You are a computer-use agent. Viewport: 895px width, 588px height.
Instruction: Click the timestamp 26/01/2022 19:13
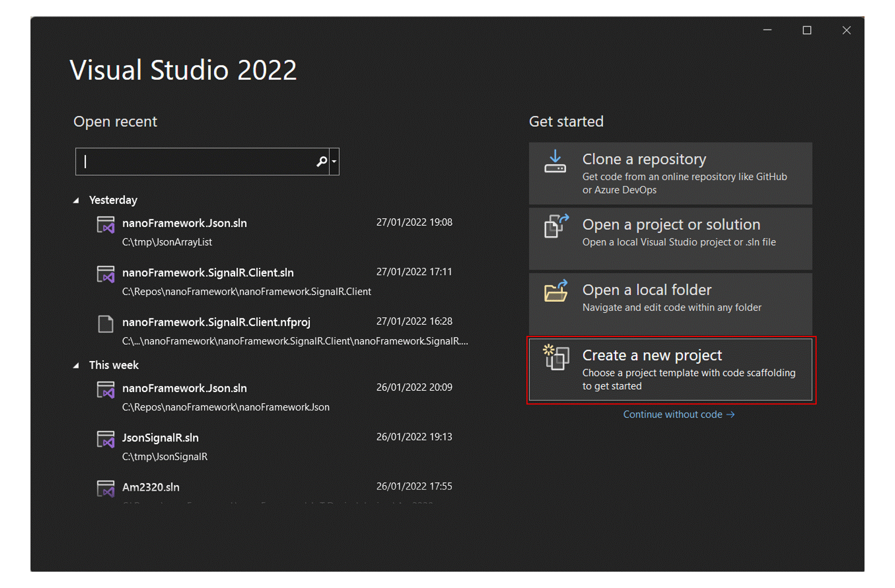coord(414,437)
